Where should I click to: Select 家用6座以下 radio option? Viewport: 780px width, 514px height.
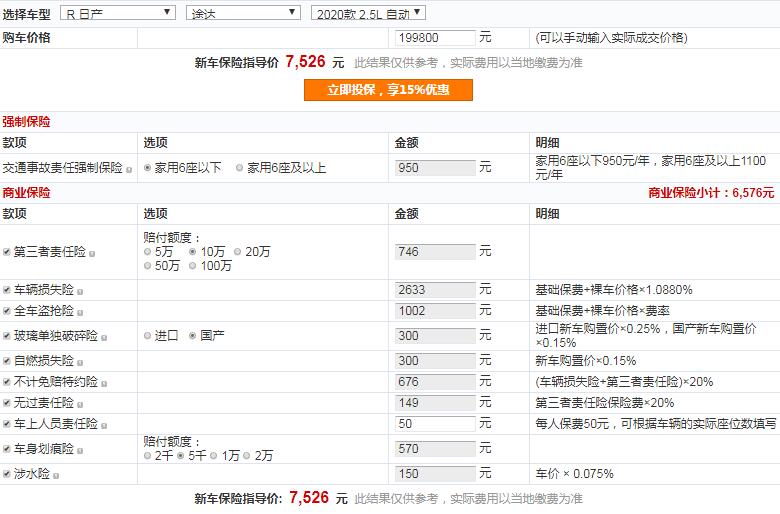tap(147, 168)
